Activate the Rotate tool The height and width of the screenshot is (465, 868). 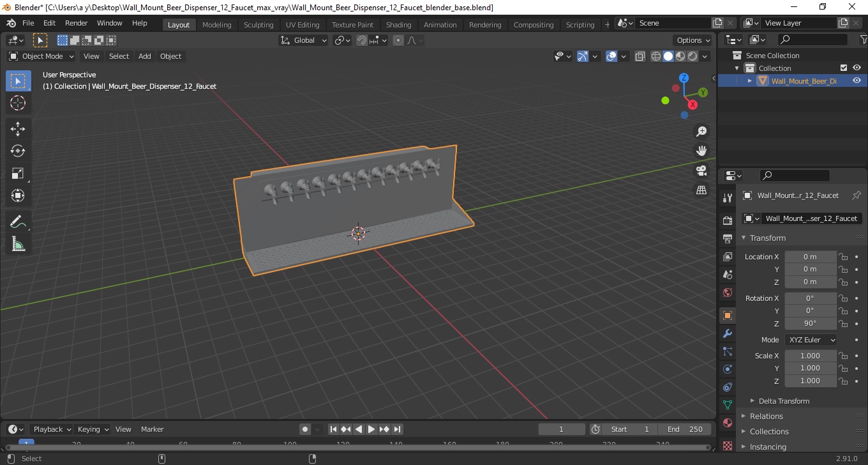pos(18,151)
